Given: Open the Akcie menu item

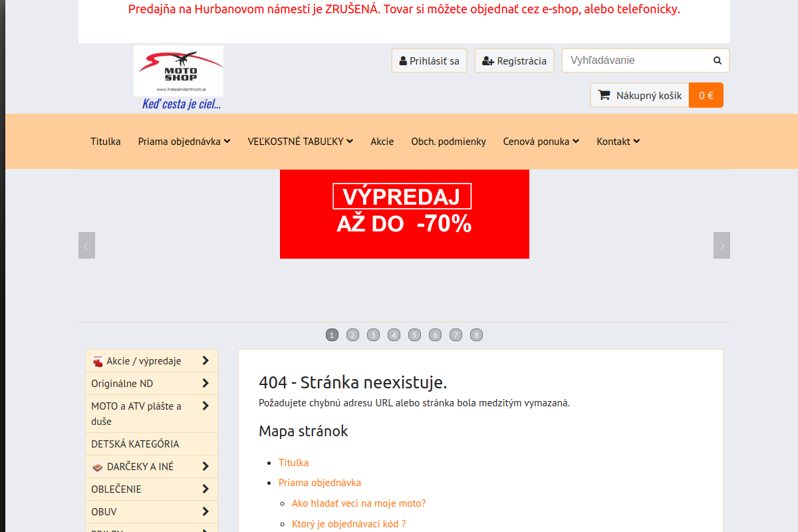Looking at the screenshot, I should [x=382, y=142].
